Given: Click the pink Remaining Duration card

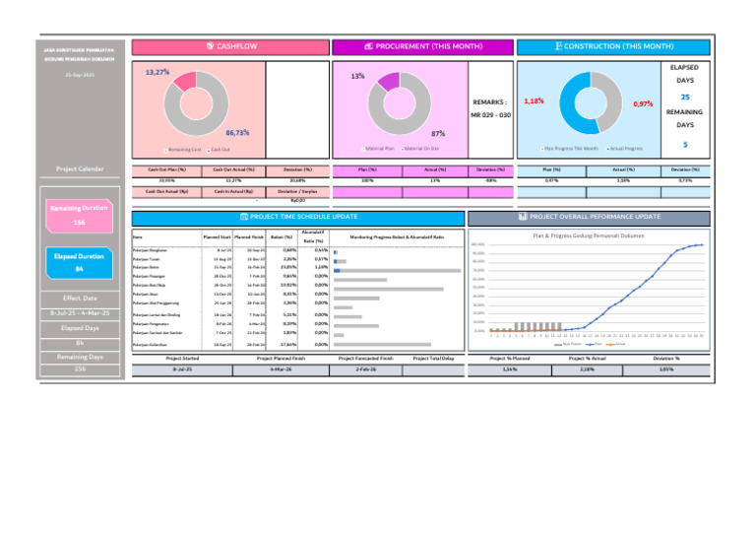Looking at the screenshot, I should coord(80,216).
